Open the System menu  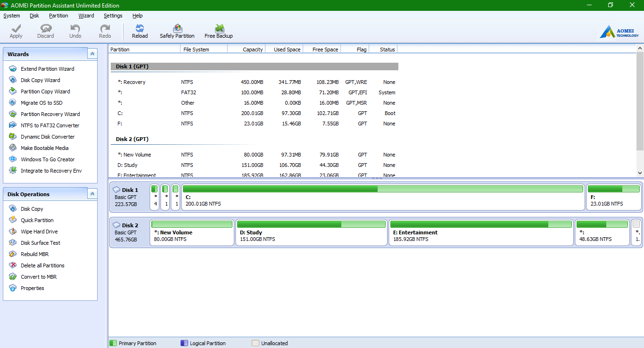(12, 16)
